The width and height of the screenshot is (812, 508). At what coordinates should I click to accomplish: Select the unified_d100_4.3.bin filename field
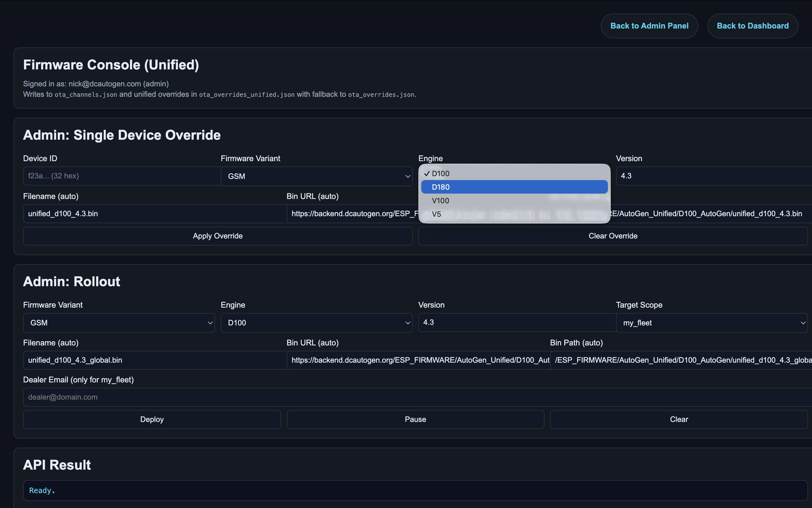point(155,214)
